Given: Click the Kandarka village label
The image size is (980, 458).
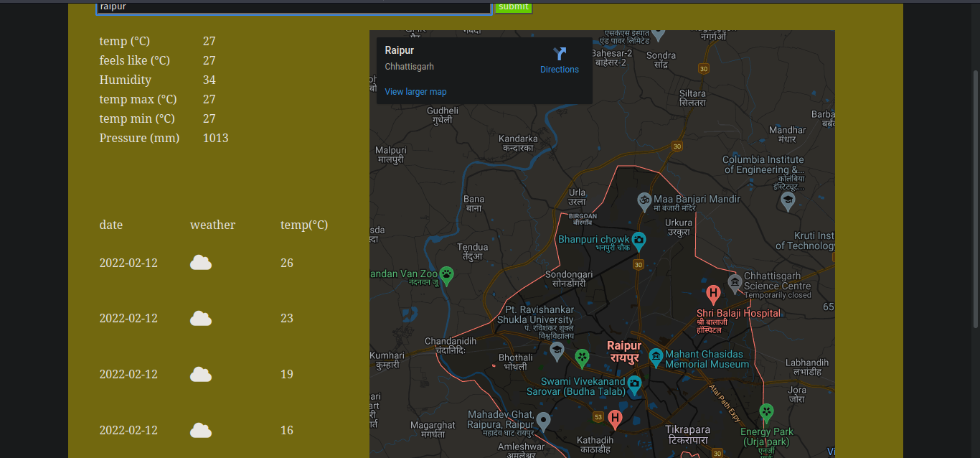Looking at the screenshot, I should [x=518, y=144].
